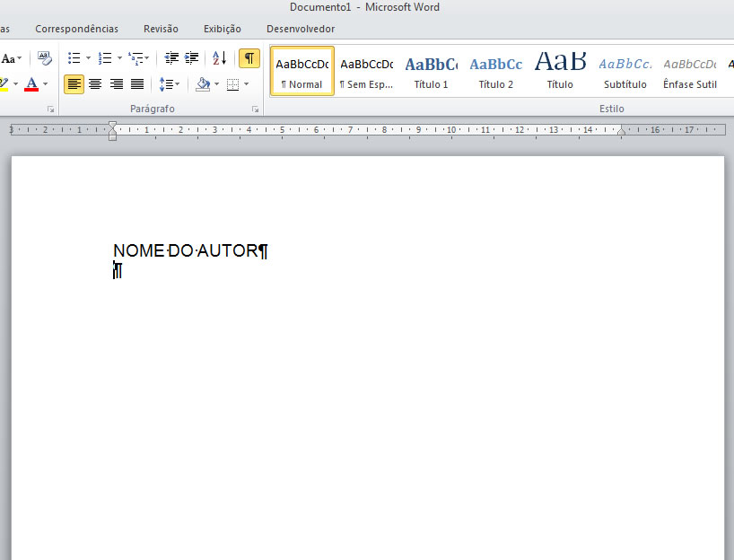Toggle Align Text Right
This screenshot has width=734, height=560.
[116, 84]
